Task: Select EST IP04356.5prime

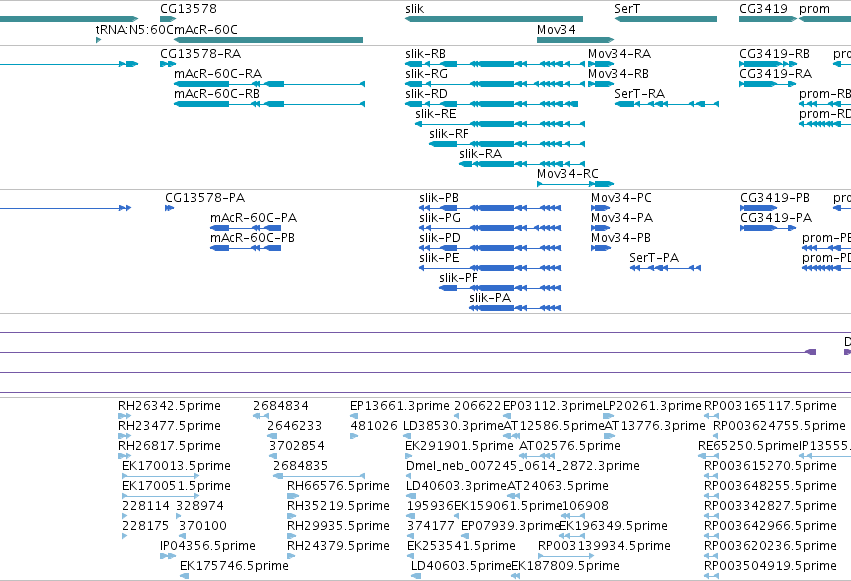Action: pyautogui.click(x=168, y=556)
